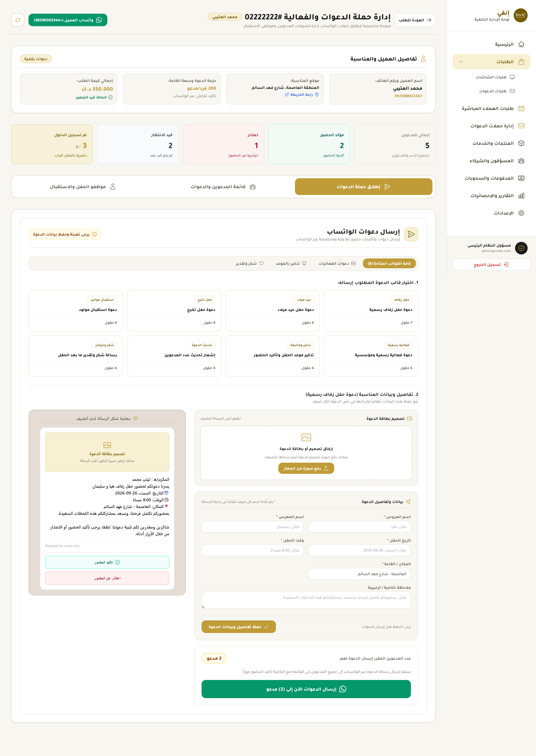The width and height of the screenshot is (536, 756).
Task: Click رفع صورة من الجهاز upload button
Action: click(x=306, y=468)
